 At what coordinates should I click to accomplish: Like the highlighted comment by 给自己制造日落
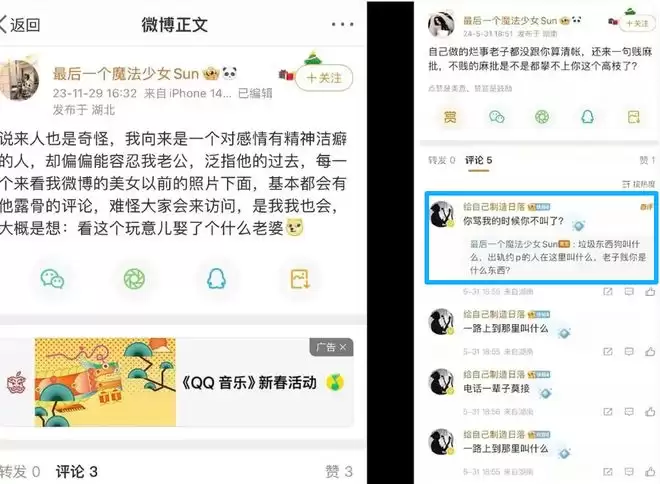point(650,292)
